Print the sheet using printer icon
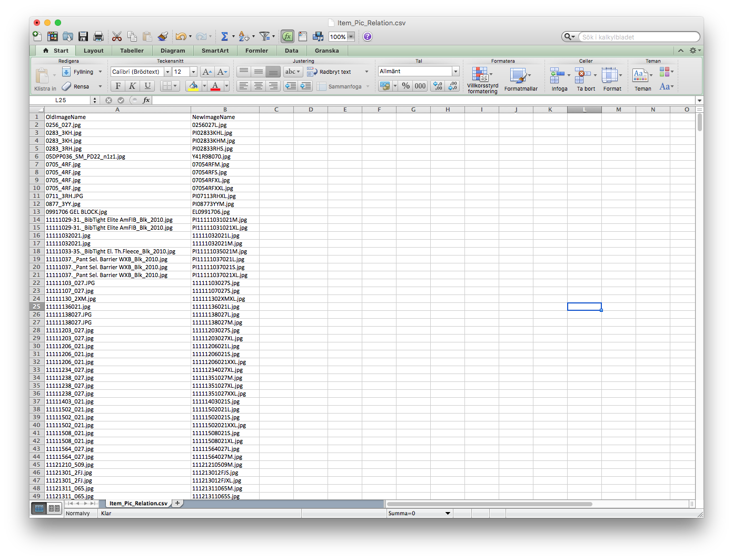Screen dimensions: 733x560 click(98, 36)
